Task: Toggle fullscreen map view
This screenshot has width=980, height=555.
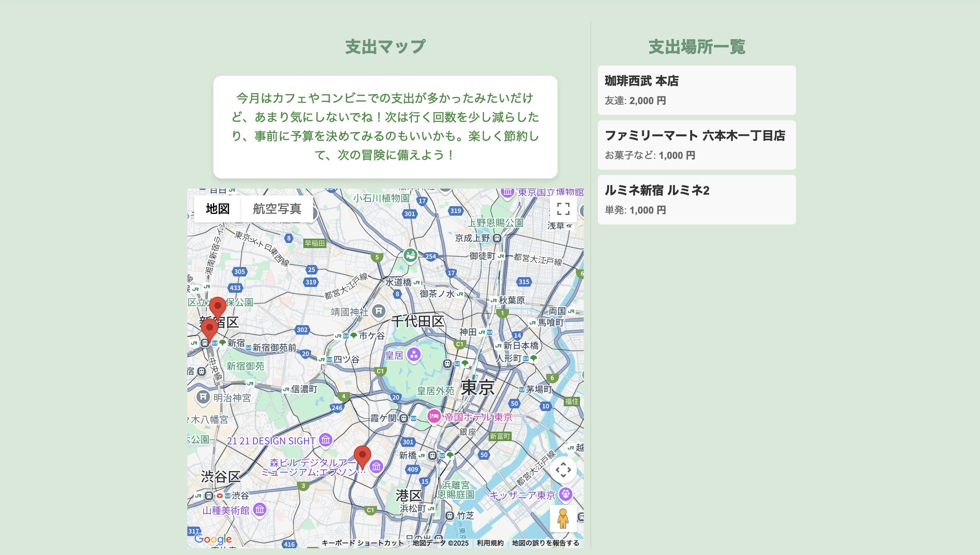Action: coord(563,209)
